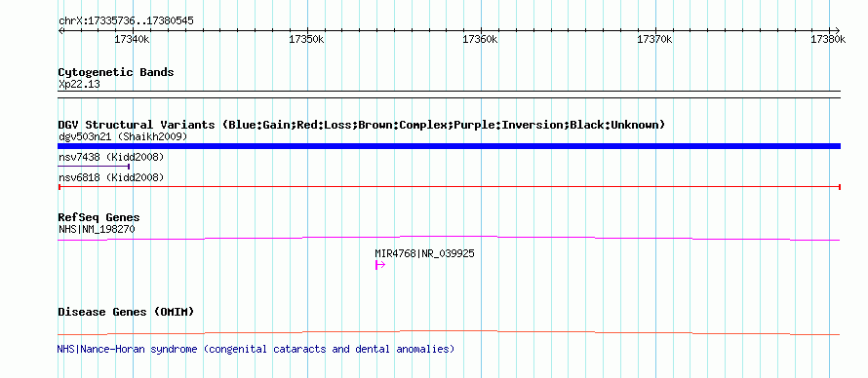This screenshot has height=378, width=868.
Task: Click the ruler's left end arrow
Action: point(60,30)
